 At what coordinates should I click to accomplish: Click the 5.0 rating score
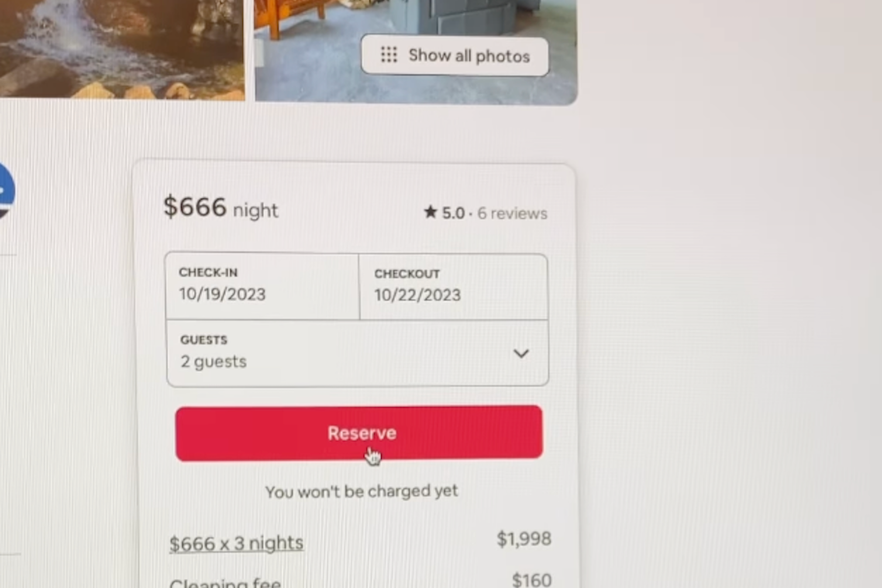(x=453, y=213)
